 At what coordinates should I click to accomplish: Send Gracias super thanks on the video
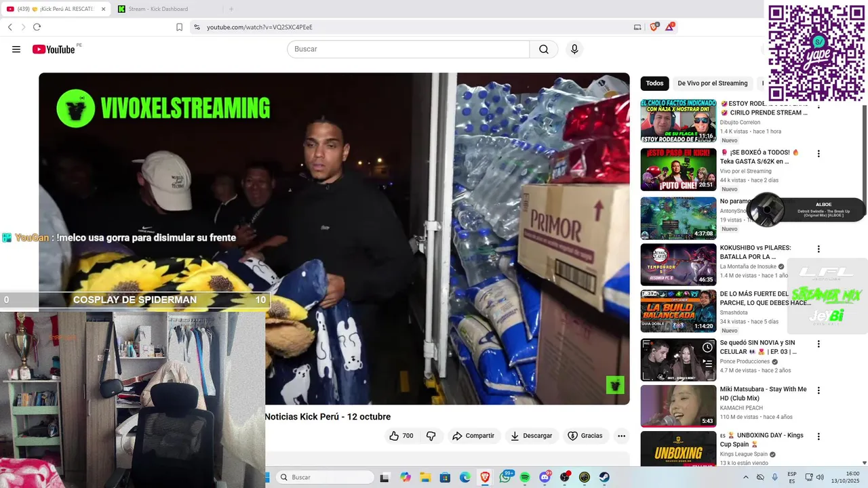(585, 436)
